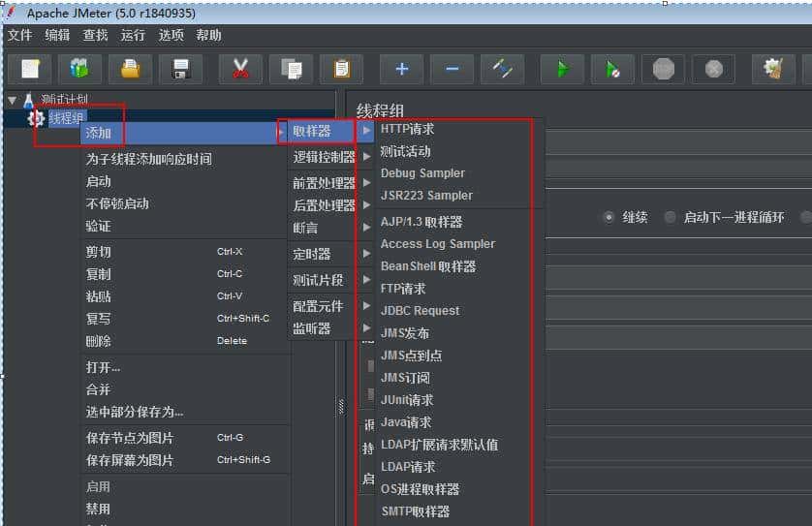The height and width of the screenshot is (526, 812).
Task: Click the Stop test icon
Action: (x=664, y=69)
